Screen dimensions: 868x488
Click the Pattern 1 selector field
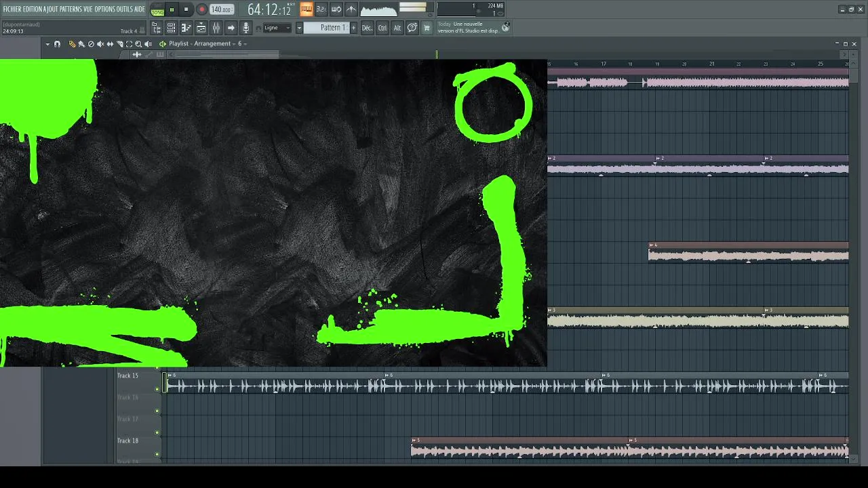click(x=325, y=28)
